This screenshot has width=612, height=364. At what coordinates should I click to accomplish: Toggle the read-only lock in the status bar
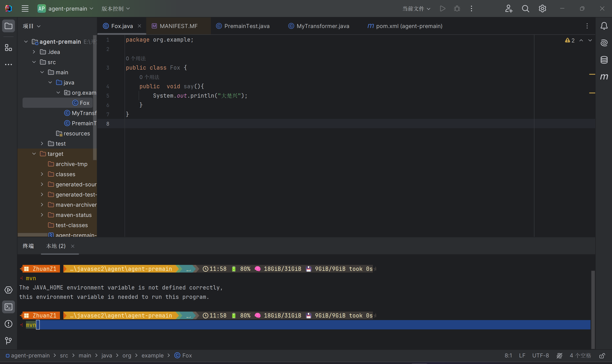602,356
